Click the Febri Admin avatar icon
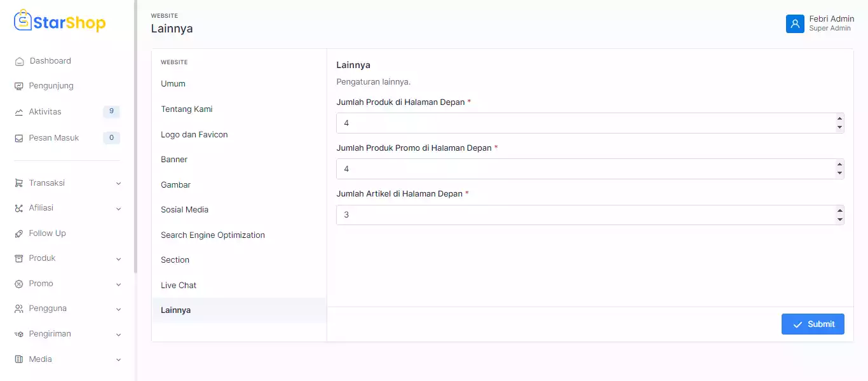Viewport: 868px width, 381px height. pyautogui.click(x=795, y=24)
